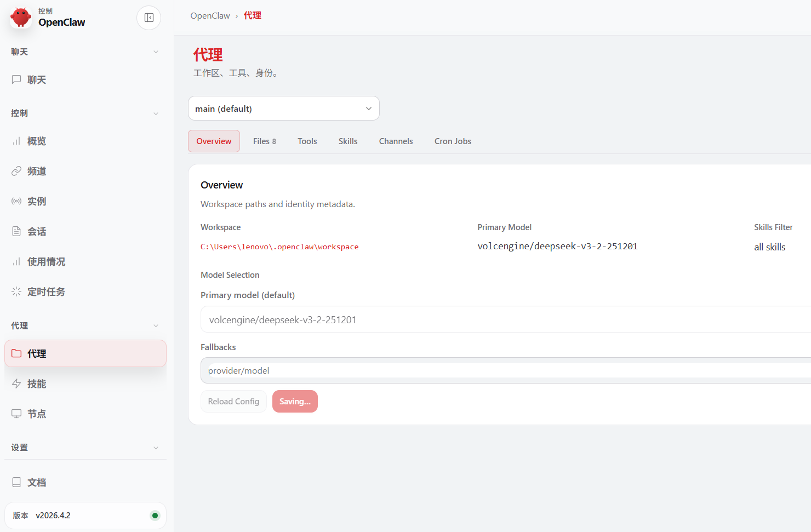Screen dimensions: 811x532
Task: Switch to the Cron Jobs tab
Action: pyautogui.click(x=453, y=141)
